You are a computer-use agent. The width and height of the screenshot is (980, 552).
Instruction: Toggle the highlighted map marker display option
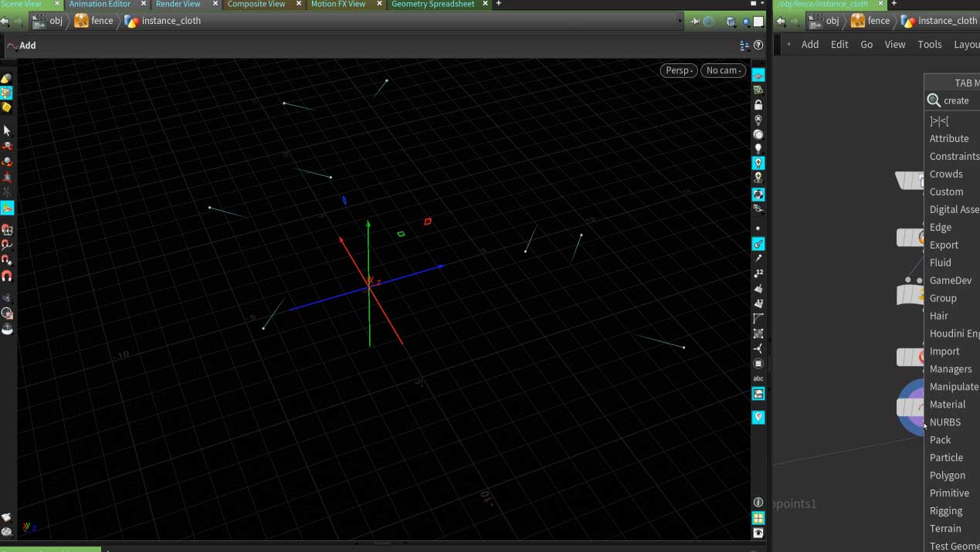point(758,417)
